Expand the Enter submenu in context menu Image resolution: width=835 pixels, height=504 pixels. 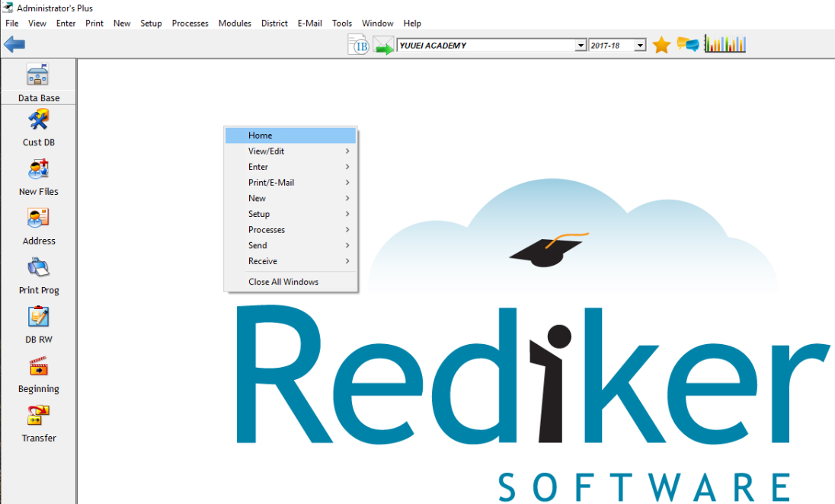pyautogui.click(x=291, y=167)
